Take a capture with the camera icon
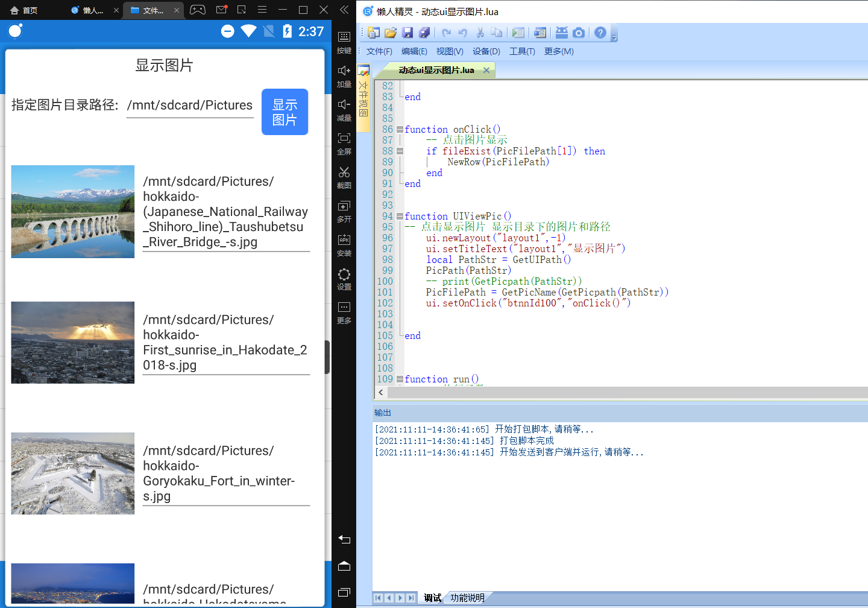 click(x=579, y=33)
